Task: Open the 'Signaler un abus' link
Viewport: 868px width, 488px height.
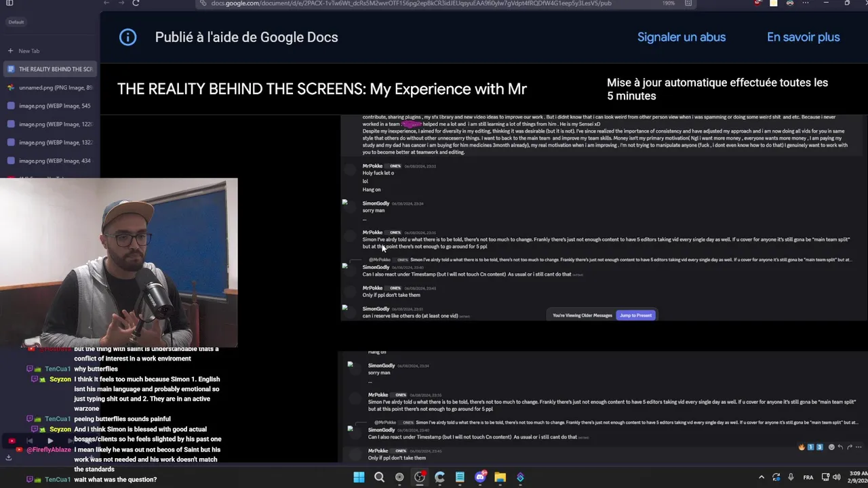Action: point(682,37)
